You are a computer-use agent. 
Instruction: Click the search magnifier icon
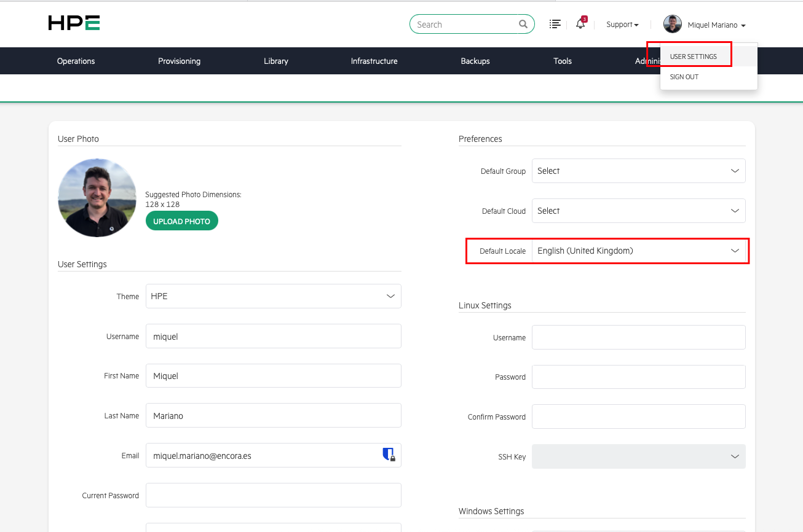coord(523,24)
